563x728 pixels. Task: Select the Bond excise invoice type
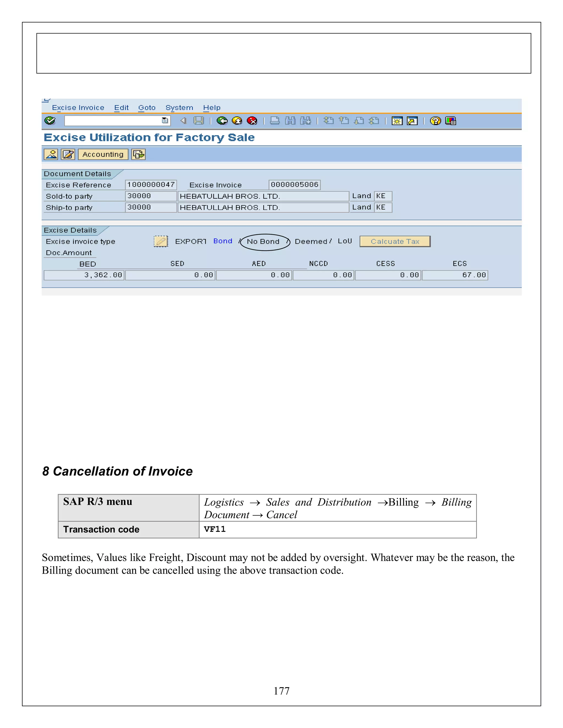click(x=223, y=241)
